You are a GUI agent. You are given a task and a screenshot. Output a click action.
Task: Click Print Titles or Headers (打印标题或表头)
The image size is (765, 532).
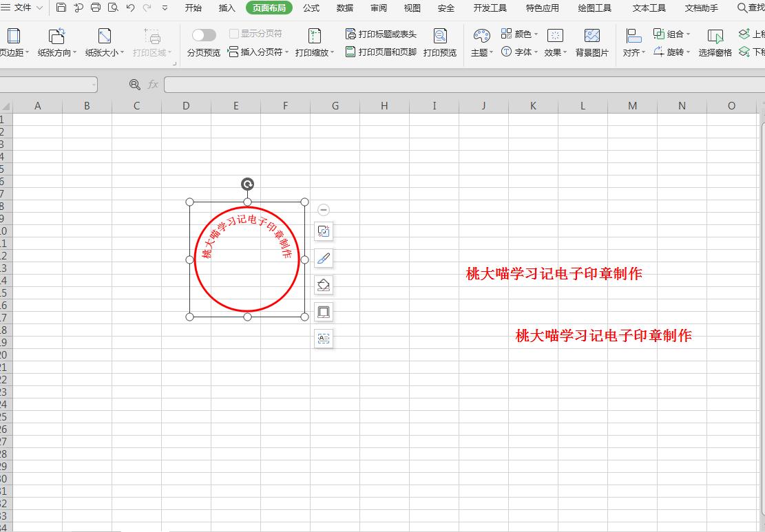pyautogui.click(x=381, y=34)
